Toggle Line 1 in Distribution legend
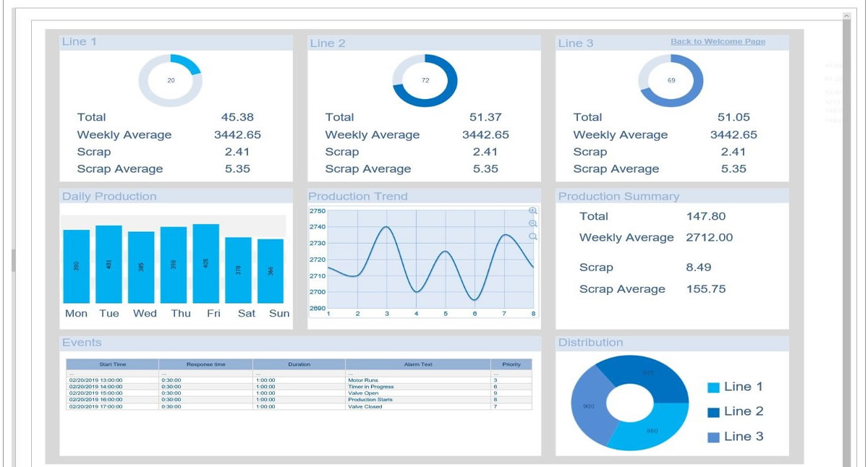The width and height of the screenshot is (868, 467). (736, 387)
